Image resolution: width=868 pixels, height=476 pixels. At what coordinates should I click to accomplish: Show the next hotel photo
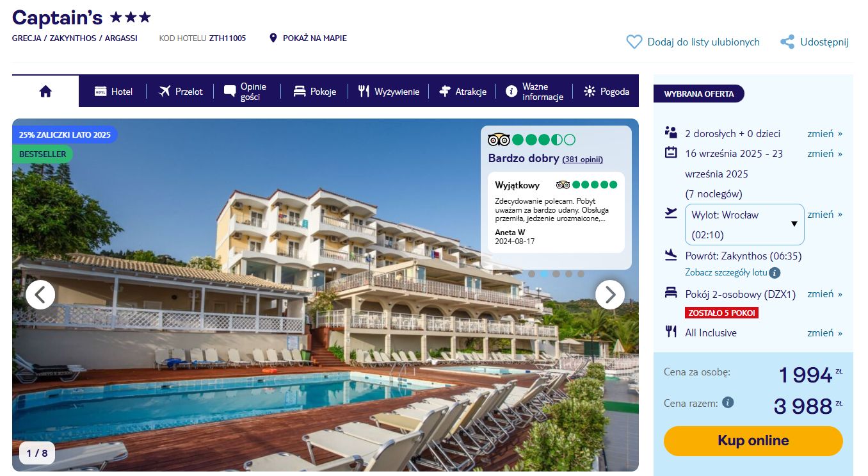coord(610,295)
